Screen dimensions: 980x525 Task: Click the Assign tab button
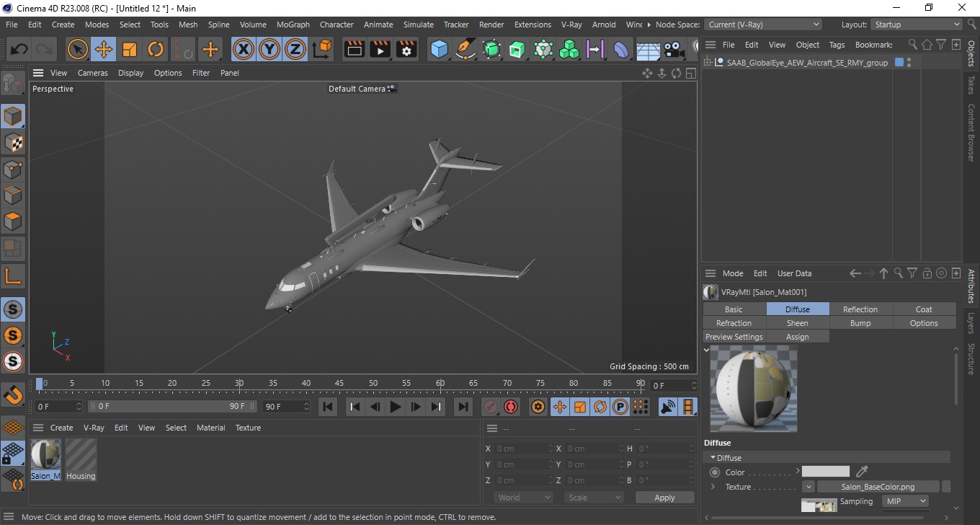pyautogui.click(x=797, y=337)
